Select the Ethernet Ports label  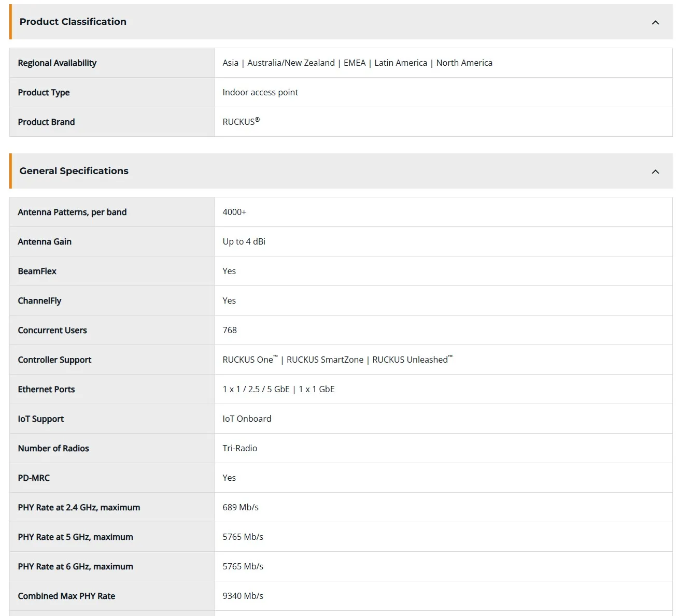click(x=46, y=390)
